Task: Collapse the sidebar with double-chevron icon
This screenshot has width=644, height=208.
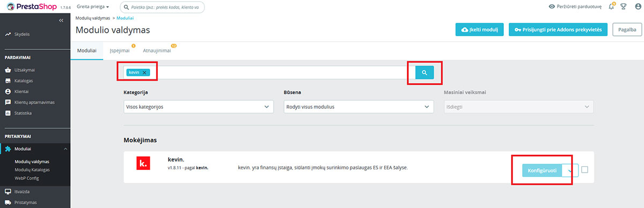Action: (61, 20)
